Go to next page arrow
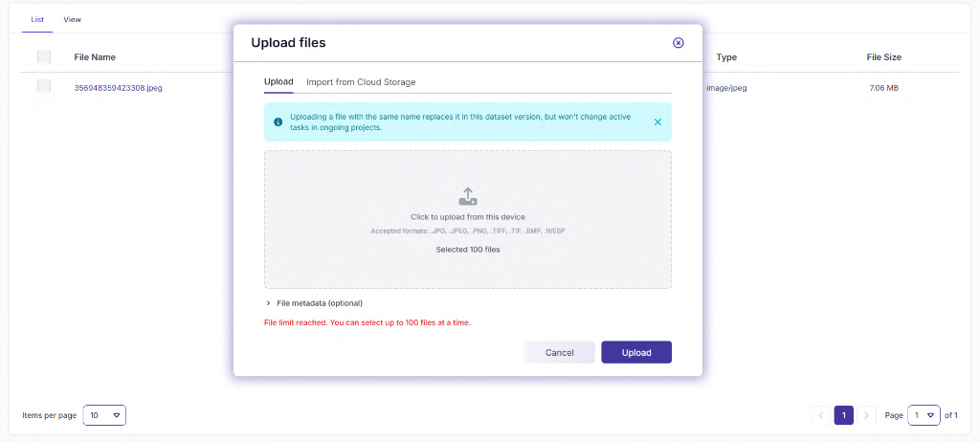Viewport: 980px width, 442px height. pos(866,415)
